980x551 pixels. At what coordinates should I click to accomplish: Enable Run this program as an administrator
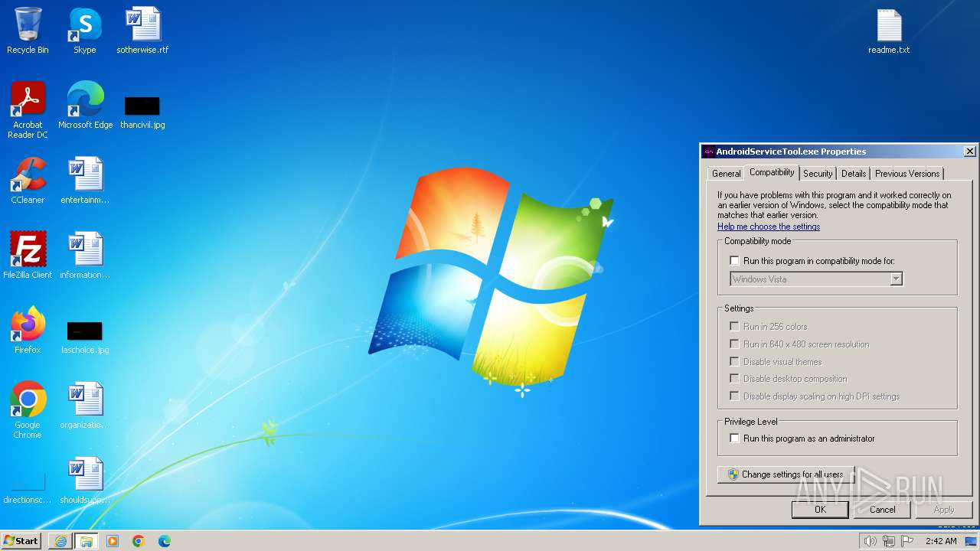click(735, 439)
